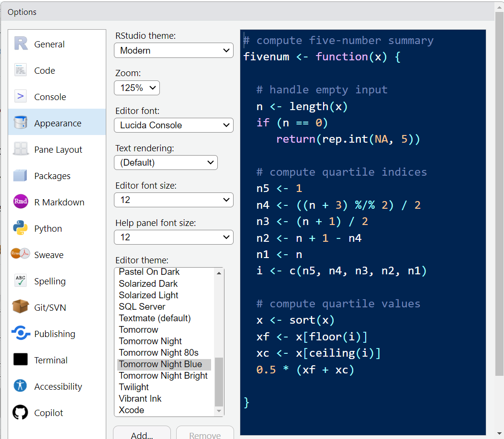Go to the Accessibility options tab
This screenshot has width=504, height=439.
pos(58,386)
